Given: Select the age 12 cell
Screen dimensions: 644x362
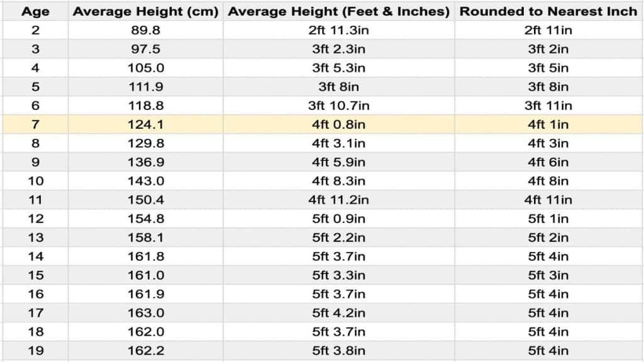Looking at the screenshot, I should pos(35,219).
